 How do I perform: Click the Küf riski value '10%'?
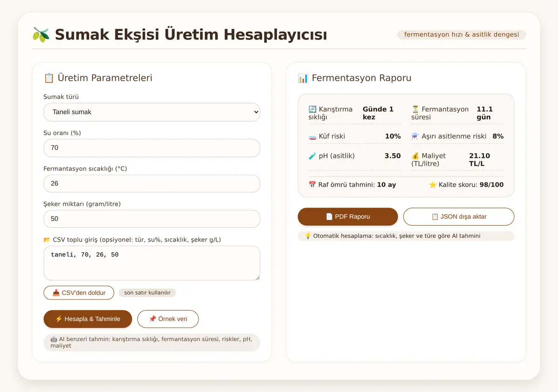393,137
